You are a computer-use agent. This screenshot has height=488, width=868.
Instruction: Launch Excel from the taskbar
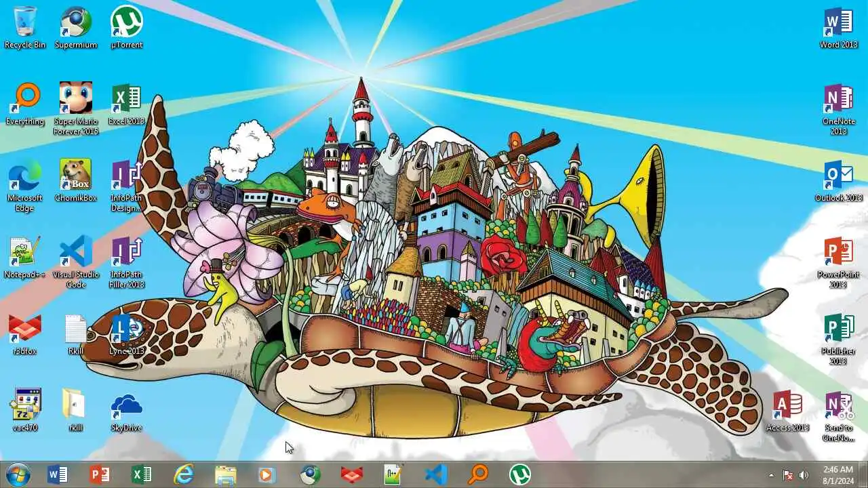142,474
